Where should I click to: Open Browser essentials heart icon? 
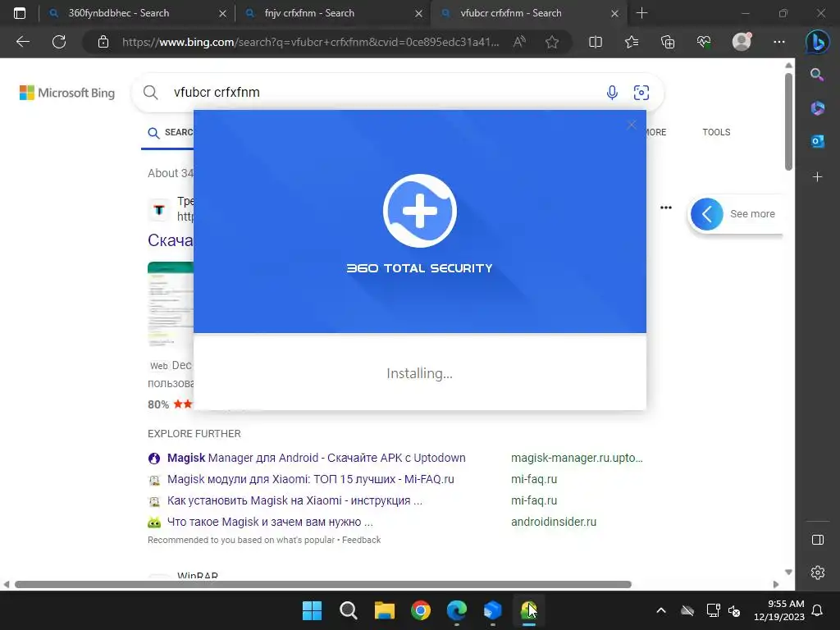click(x=704, y=42)
